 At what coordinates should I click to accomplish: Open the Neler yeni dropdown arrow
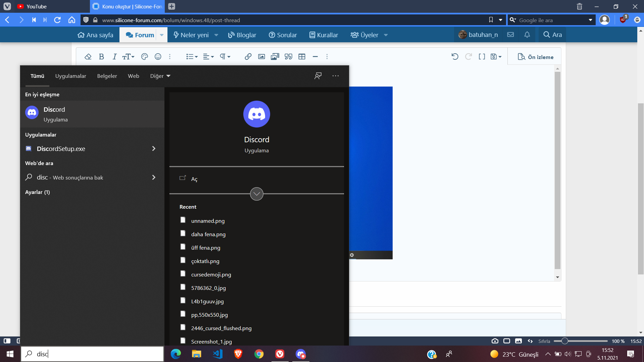216,35
